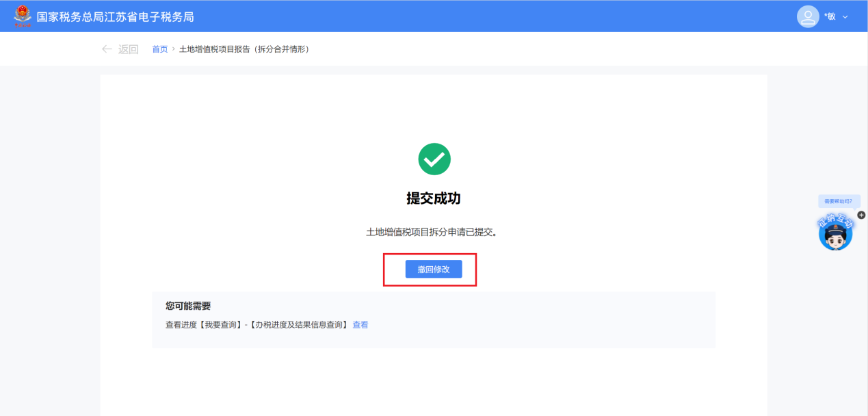868x416 pixels.
Task: Open the 查看 progress link
Action: coord(360,325)
